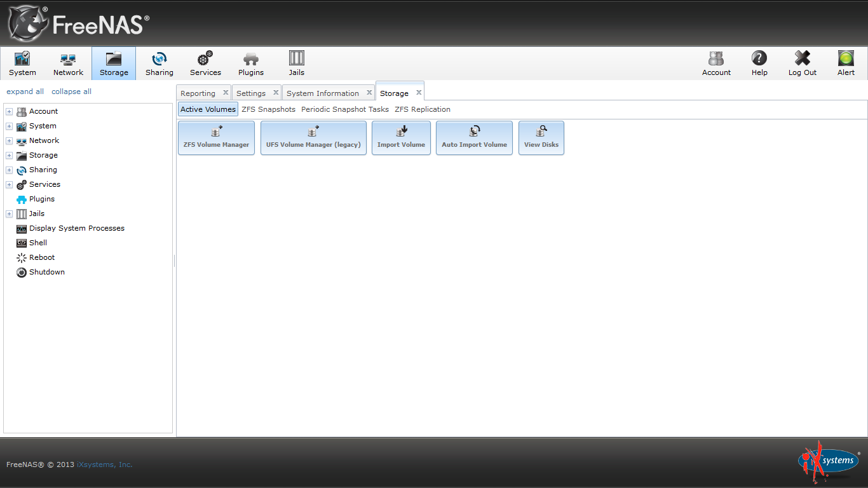Expand the Jails tree node
This screenshot has width=868, height=488.
coord(10,214)
